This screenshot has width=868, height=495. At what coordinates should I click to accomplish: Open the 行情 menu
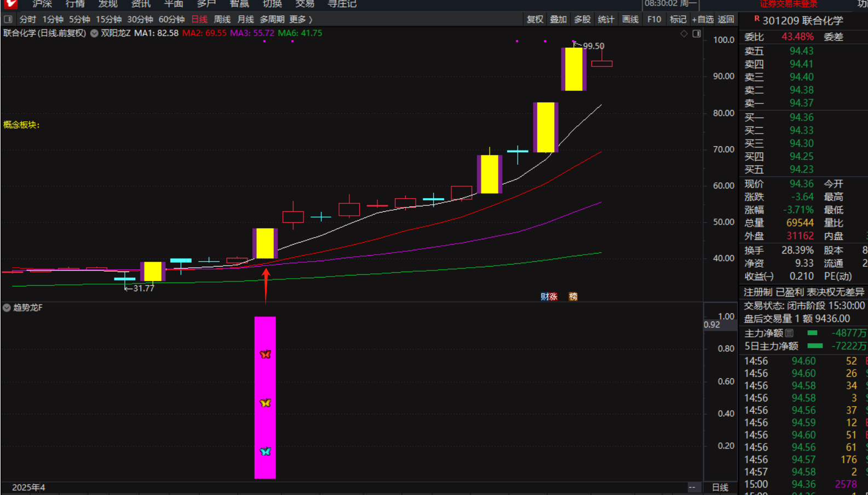coord(75,4)
